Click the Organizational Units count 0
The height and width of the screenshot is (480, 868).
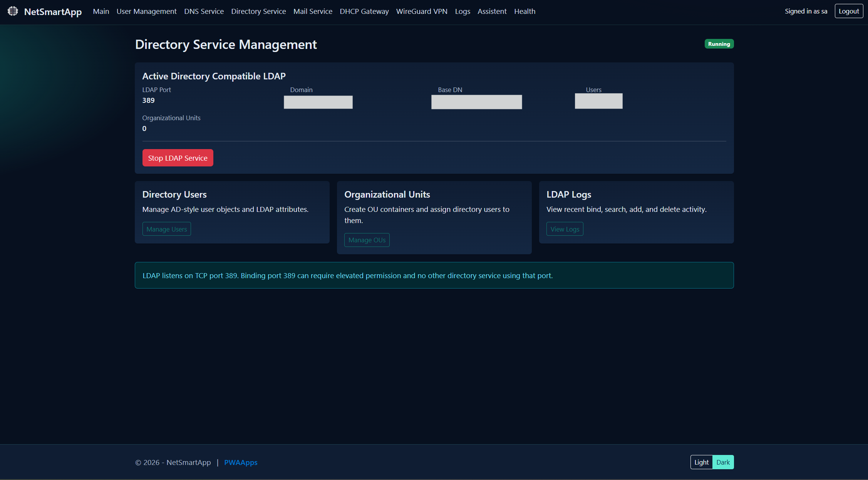pyautogui.click(x=144, y=129)
